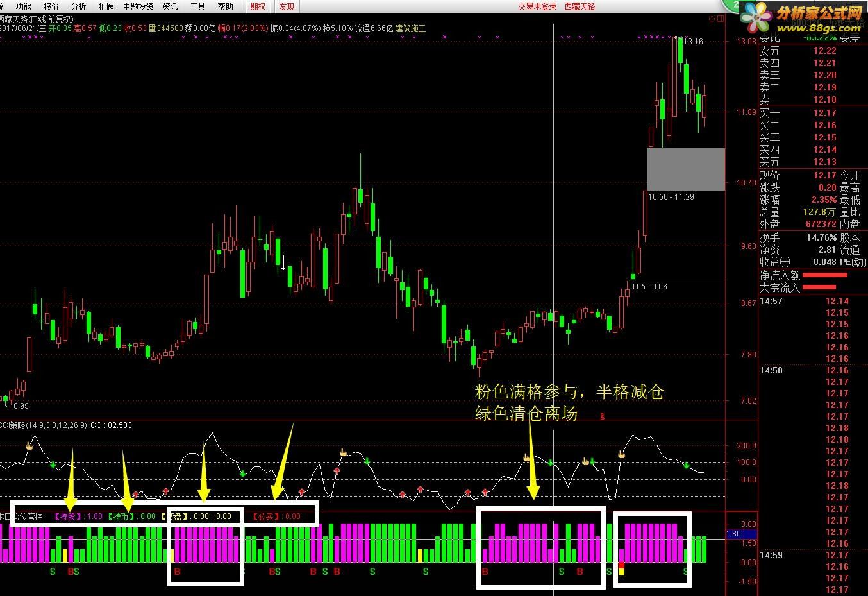
Task: Switch to the 期权 tab
Action: 258,6
